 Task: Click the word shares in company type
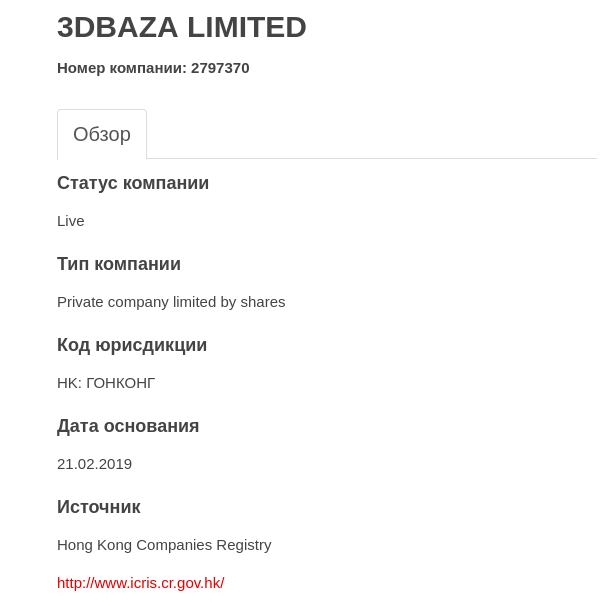click(263, 302)
